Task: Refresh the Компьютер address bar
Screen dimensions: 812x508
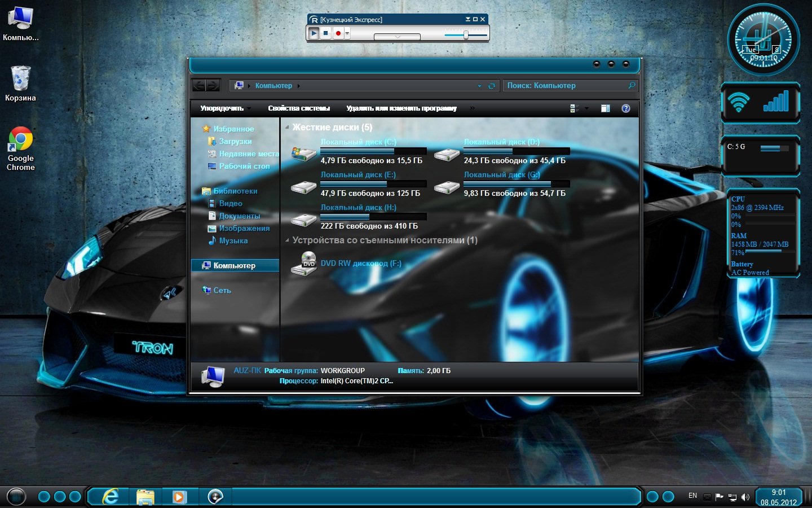Action: (492, 86)
